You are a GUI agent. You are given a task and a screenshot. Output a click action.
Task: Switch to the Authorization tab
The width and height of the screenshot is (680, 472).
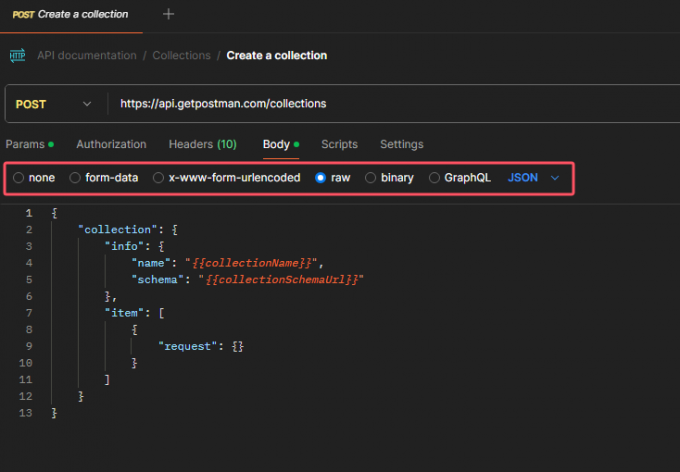click(111, 144)
